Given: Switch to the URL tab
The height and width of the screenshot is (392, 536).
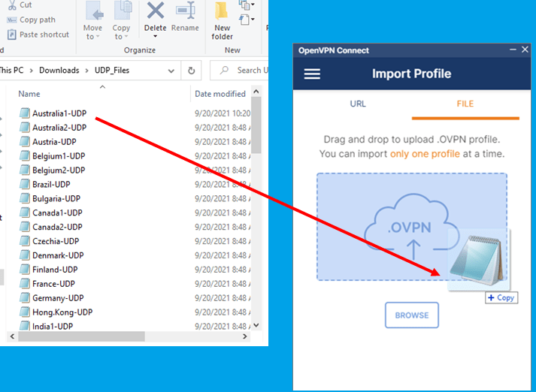Looking at the screenshot, I should (358, 104).
